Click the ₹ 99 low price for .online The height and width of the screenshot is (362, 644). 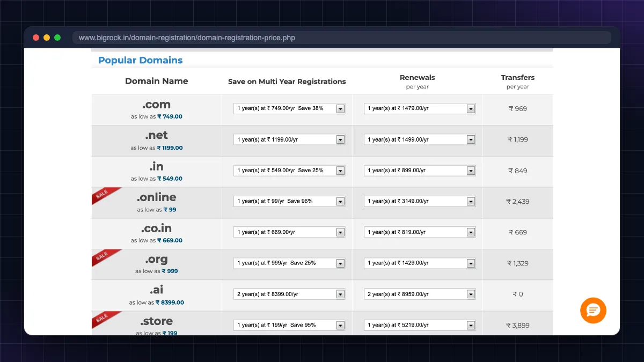170,210
